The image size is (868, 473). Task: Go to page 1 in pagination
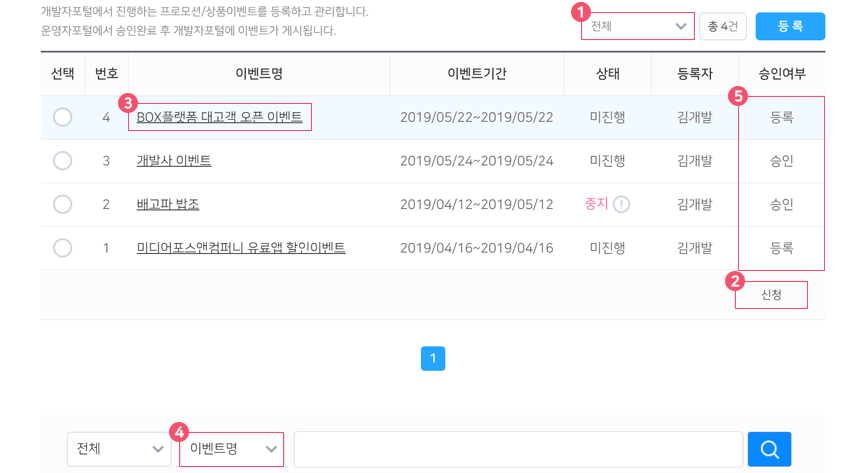pos(433,358)
